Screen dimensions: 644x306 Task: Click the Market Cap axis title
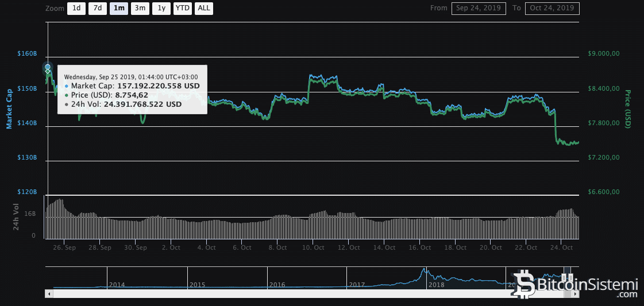[9, 108]
